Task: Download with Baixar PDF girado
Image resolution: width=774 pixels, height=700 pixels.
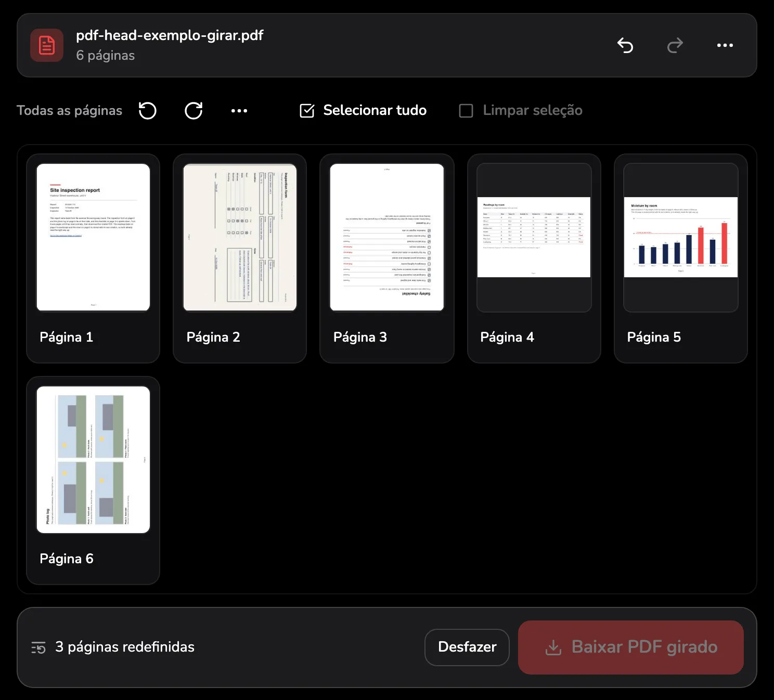Action: [x=631, y=647]
